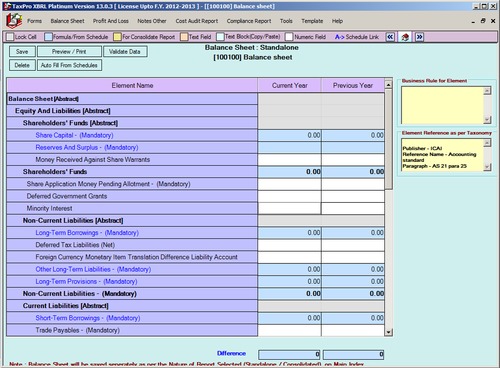Screen dimensions: 500x368
Task: Click the Preview / Print button
Action: 69,52
